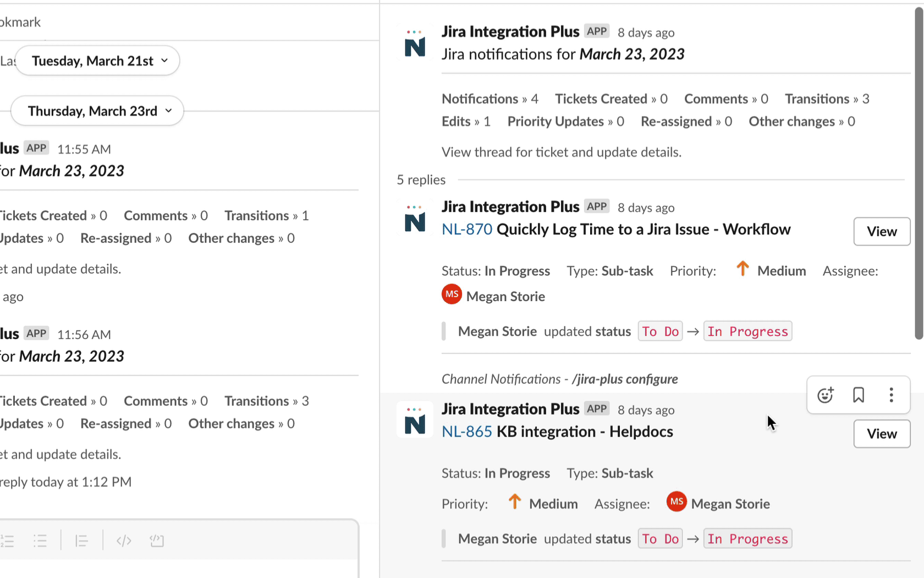Click Medium priority arrow icon in NL-870
The height and width of the screenshot is (578, 924).
pos(743,269)
